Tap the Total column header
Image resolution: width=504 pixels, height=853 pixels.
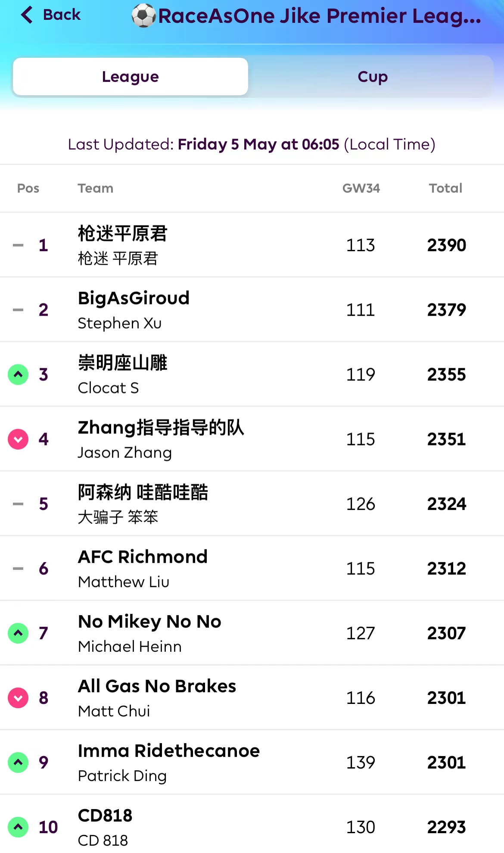445,188
